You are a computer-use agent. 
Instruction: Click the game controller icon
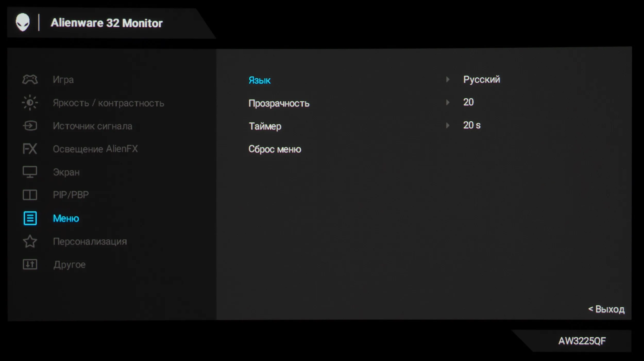pyautogui.click(x=30, y=79)
